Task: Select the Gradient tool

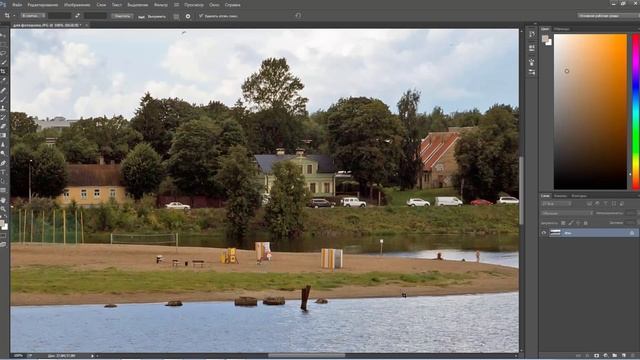Action: 3,135
